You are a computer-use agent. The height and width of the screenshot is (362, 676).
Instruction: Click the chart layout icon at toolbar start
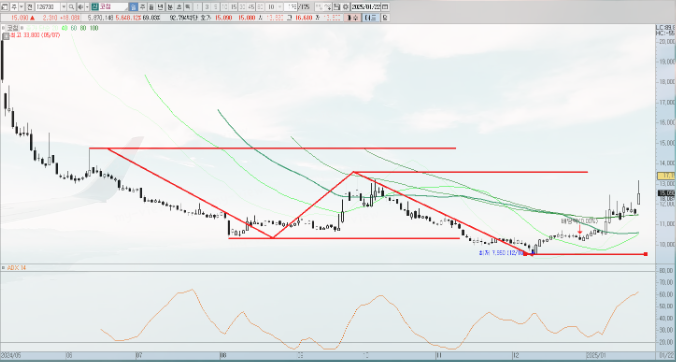pyautogui.click(x=5, y=6)
